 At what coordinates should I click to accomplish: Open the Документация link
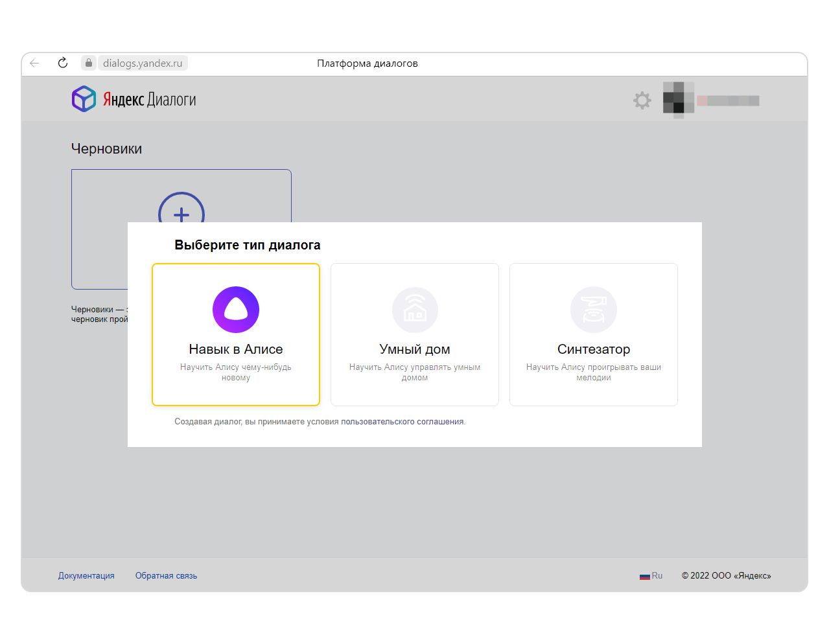click(x=86, y=576)
